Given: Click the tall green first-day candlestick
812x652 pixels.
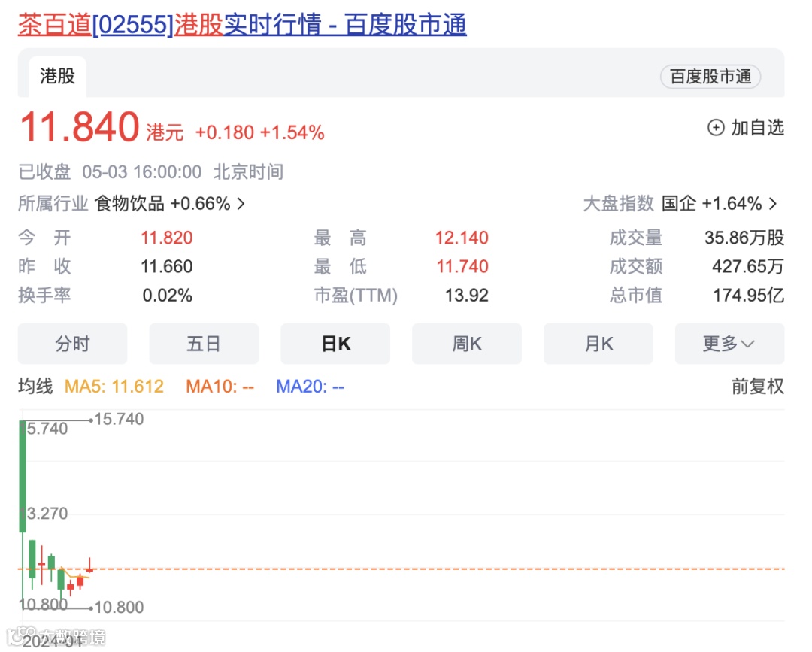Looking at the screenshot, I should pos(23,477).
